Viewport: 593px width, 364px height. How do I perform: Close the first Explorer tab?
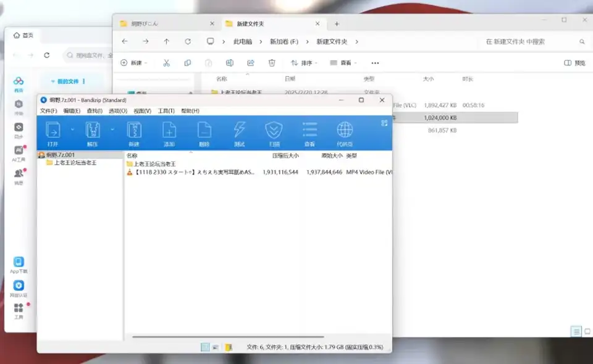click(212, 23)
